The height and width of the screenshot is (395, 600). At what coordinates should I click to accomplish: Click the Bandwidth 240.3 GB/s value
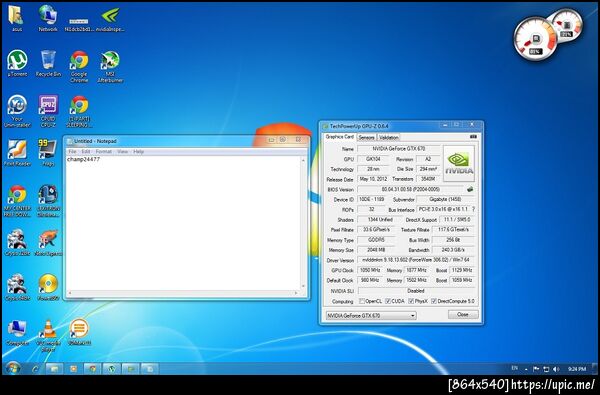[x=453, y=250]
